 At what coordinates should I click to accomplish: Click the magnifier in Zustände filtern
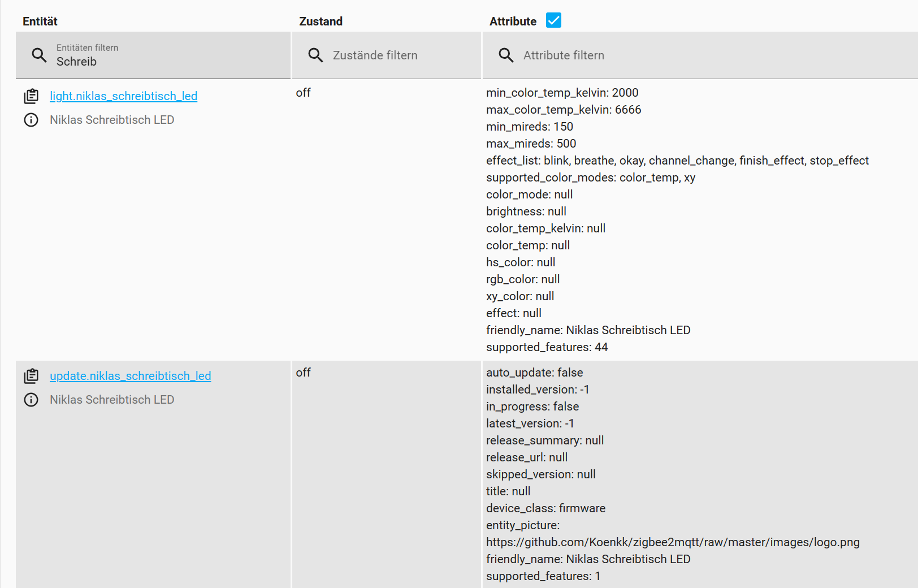click(315, 55)
